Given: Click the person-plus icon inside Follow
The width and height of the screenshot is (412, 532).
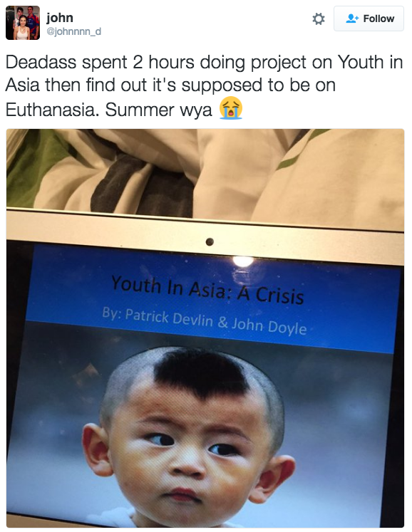Looking at the screenshot, I should tap(352, 19).
